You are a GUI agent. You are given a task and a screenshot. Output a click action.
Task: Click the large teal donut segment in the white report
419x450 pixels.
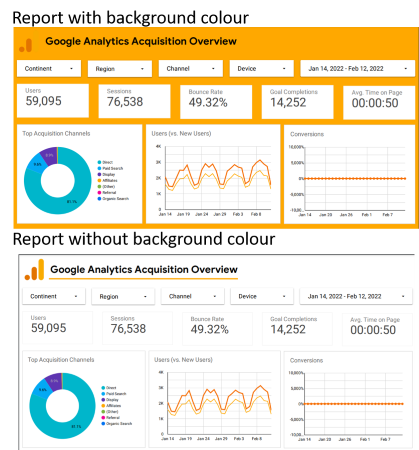[x=77, y=426]
